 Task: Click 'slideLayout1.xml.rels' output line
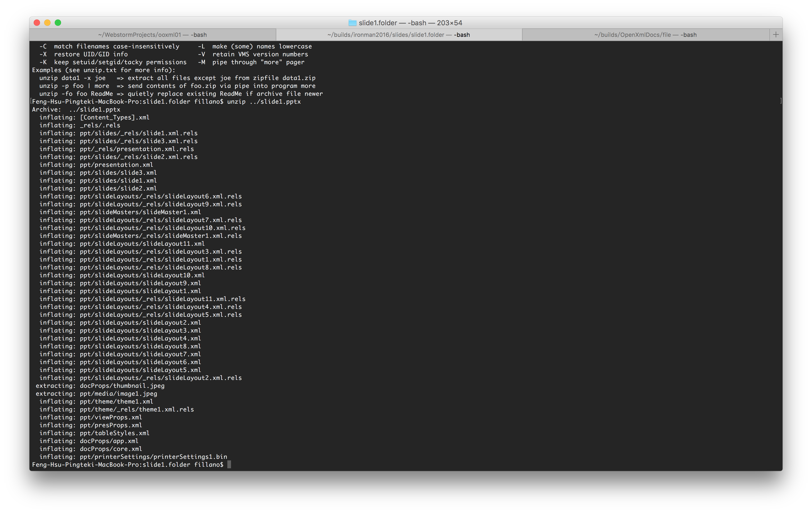click(141, 260)
